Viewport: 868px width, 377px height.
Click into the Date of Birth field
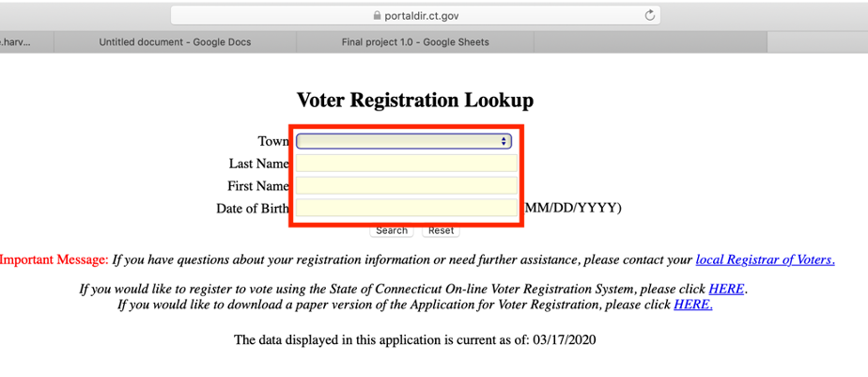406,208
